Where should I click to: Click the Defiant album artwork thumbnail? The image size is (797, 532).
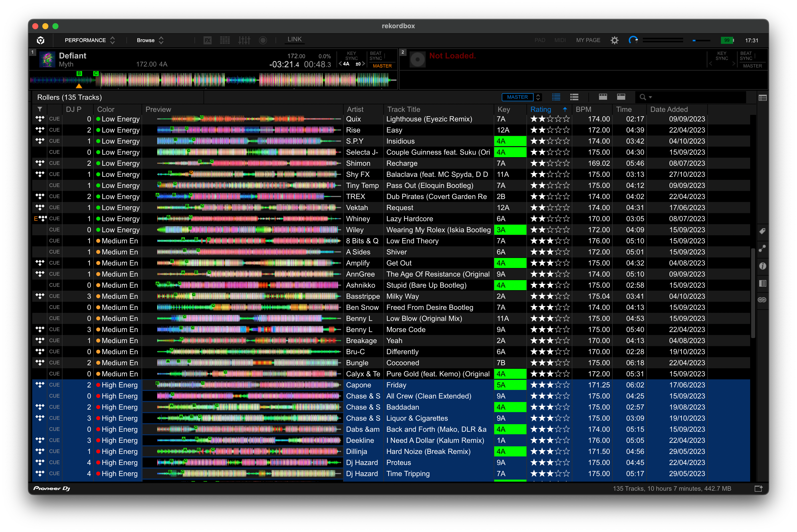pos(48,60)
